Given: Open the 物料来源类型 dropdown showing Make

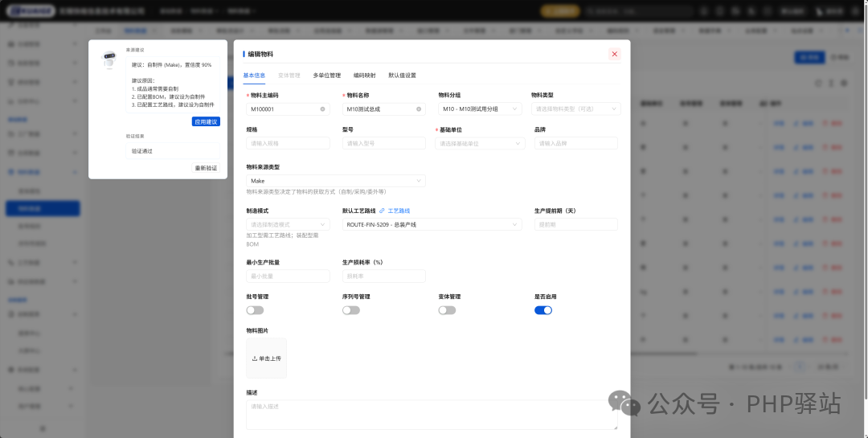Looking at the screenshot, I should (x=336, y=181).
